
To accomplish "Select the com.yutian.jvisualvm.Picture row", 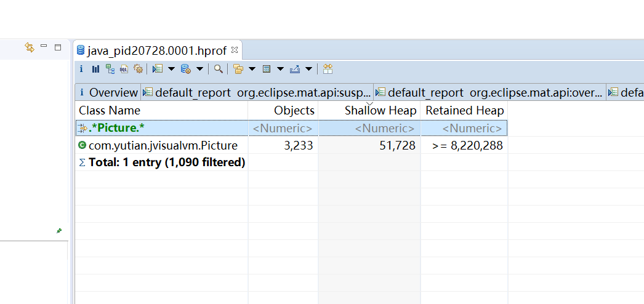I will (x=163, y=146).
